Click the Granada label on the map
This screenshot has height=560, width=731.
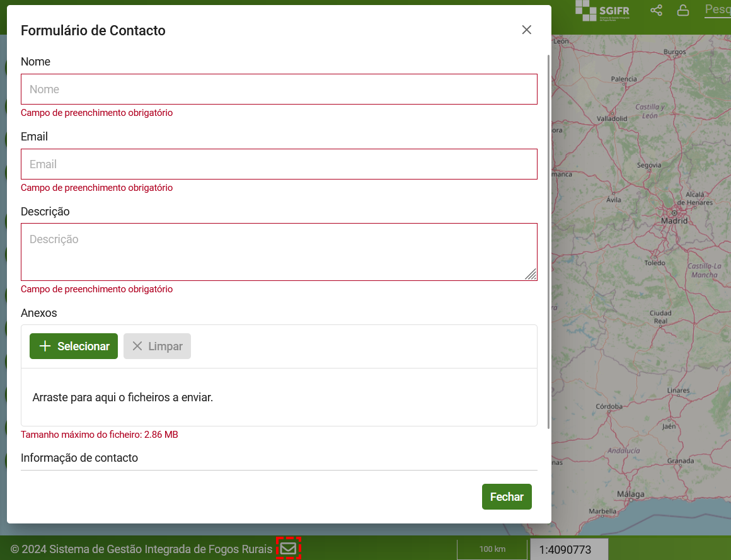(680, 460)
